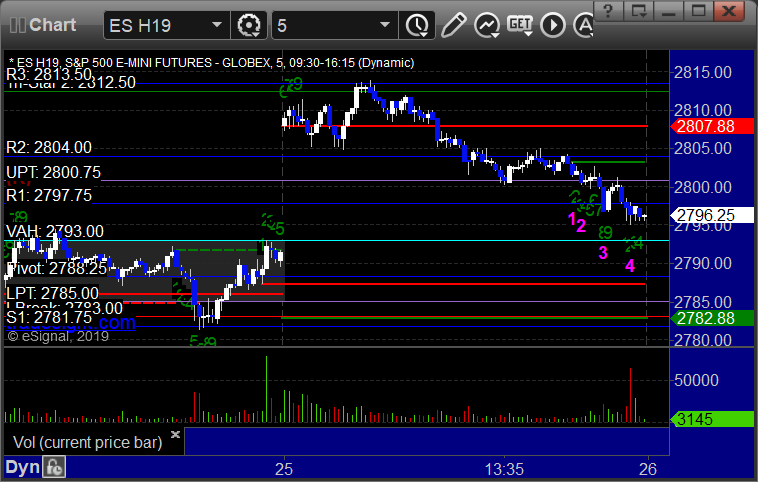Screen dimensions: 758x482
Task: Click the help question mark button
Action: [608, 10]
